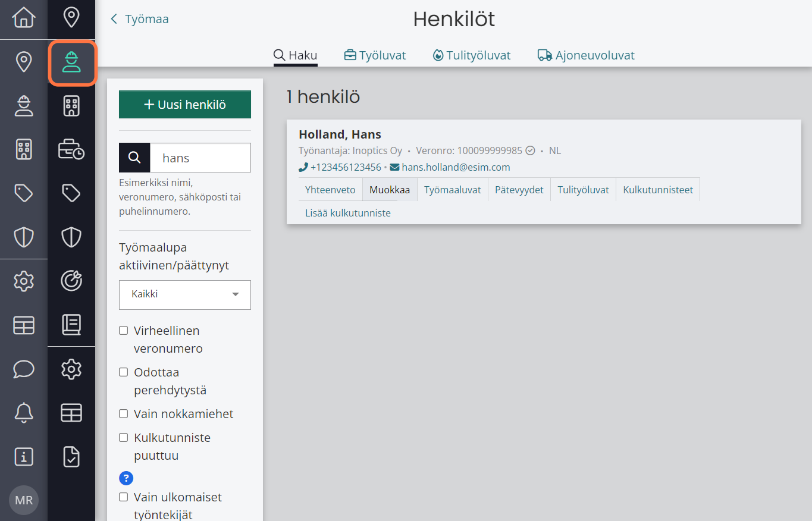The width and height of the screenshot is (812, 521).
Task: Click the blue question mark help icon
Action: (126, 478)
